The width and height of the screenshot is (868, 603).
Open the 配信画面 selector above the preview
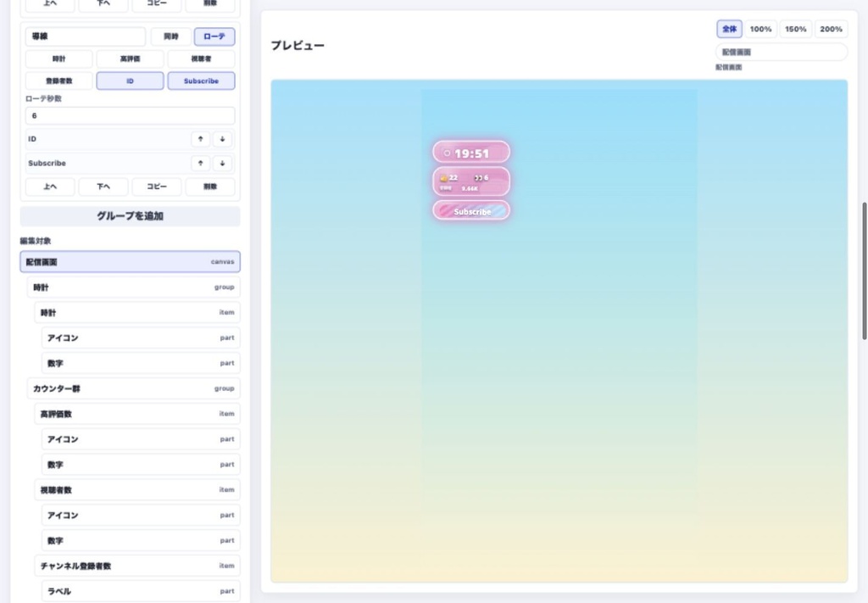pyautogui.click(x=781, y=52)
